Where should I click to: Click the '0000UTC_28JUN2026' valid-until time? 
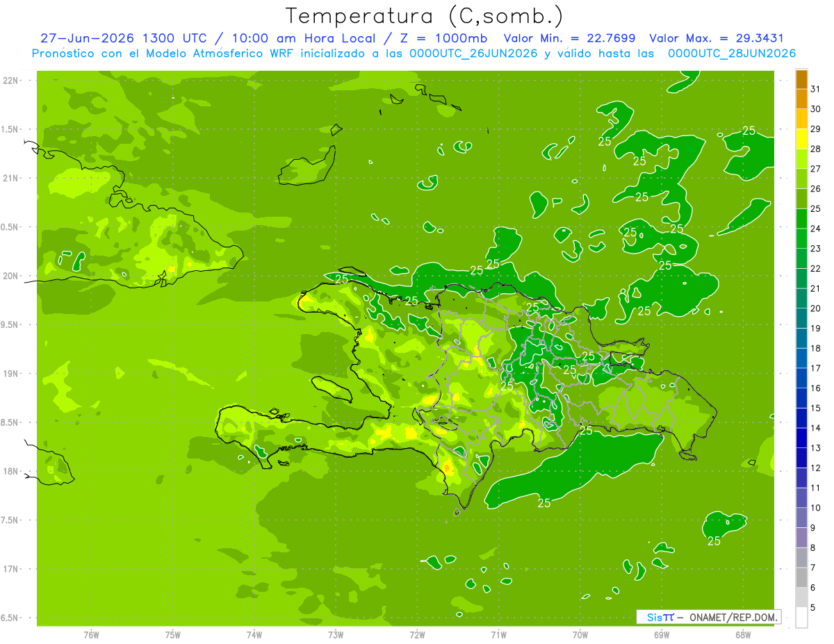click(x=731, y=53)
